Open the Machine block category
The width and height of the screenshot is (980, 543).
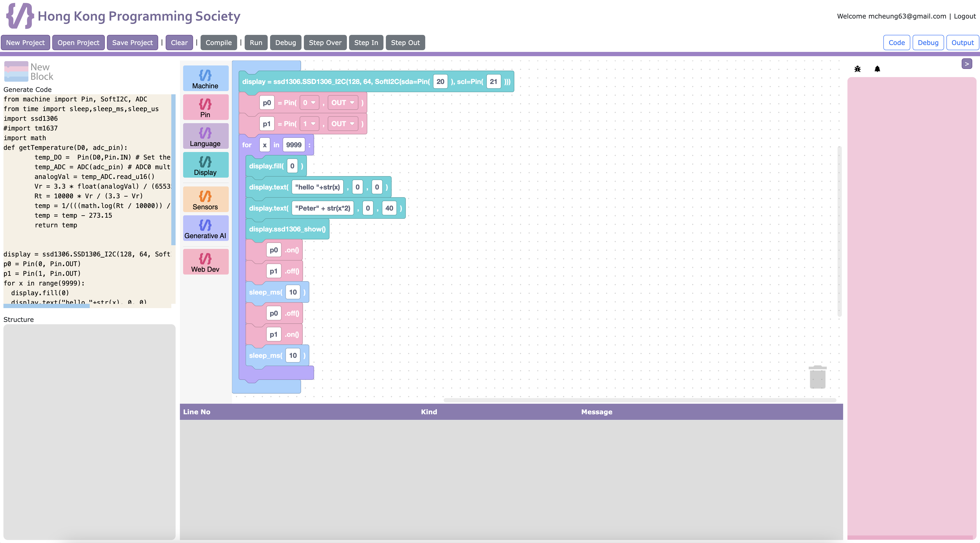(206, 78)
